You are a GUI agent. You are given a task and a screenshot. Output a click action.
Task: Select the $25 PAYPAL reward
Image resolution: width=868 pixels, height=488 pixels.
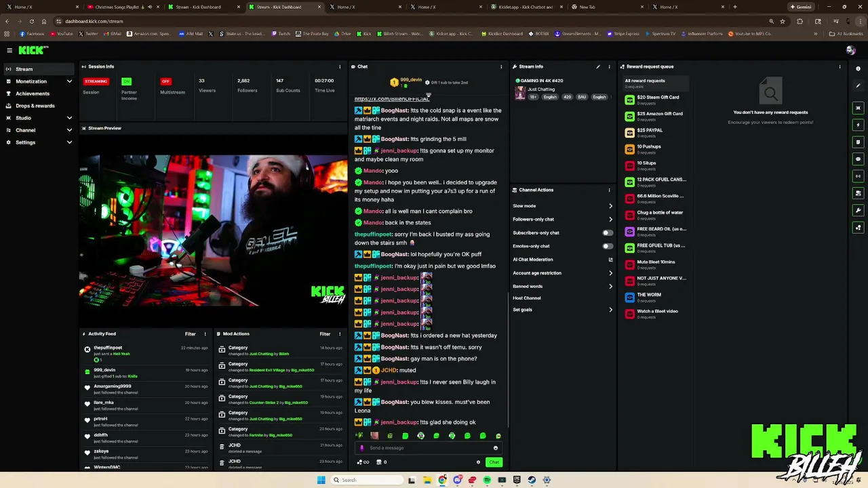[654, 132]
